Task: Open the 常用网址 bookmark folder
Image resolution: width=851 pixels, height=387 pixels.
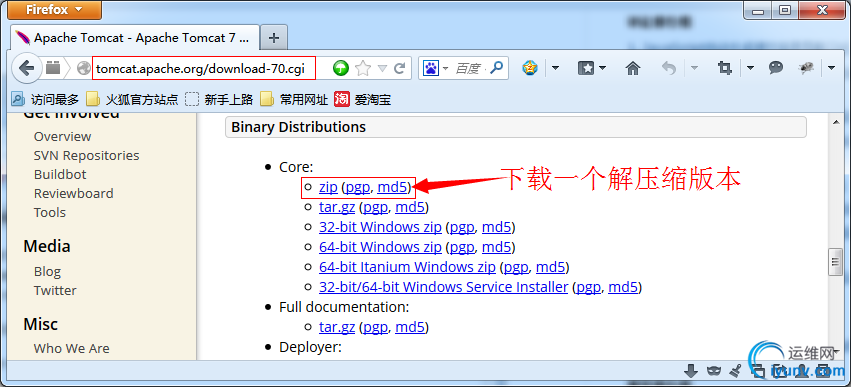Action: click(294, 99)
